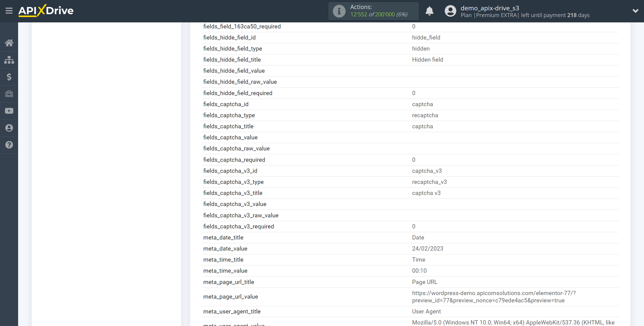The image size is (644, 326).
Task: Open the YouTube video tutorials icon
Action: point(9,111)
